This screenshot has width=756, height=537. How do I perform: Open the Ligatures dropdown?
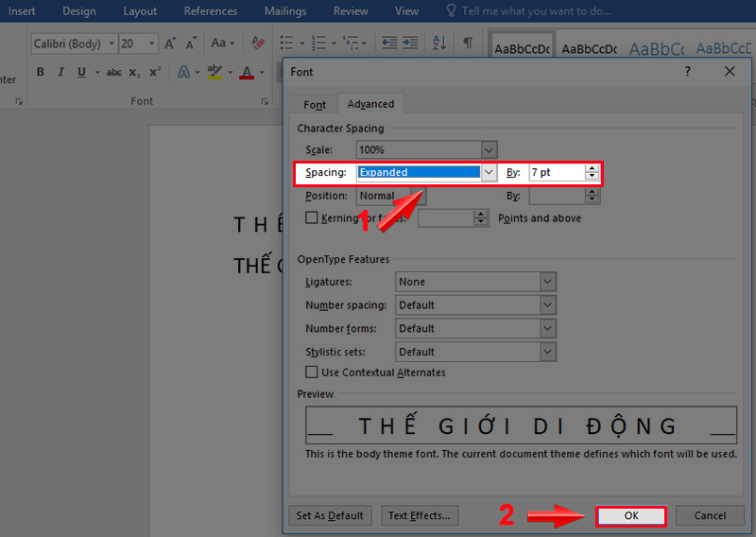(547, 282)
